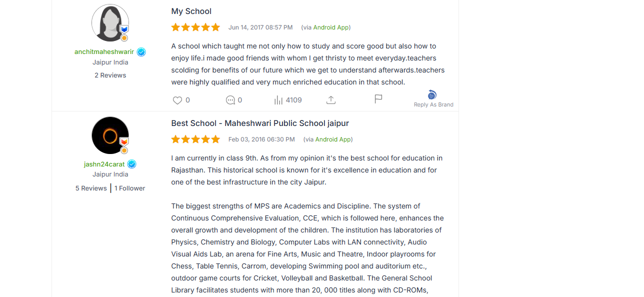Screen dimensions: 644x297
Task: Open the jashn24carat username link
Action: coord(104,164)
